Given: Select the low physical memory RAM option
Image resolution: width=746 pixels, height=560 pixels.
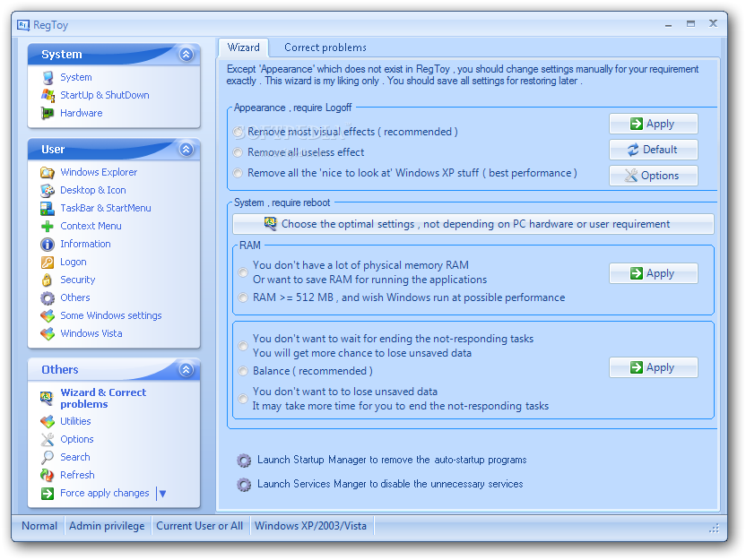Looking at the screenshot, I should [x=243, y=272].
